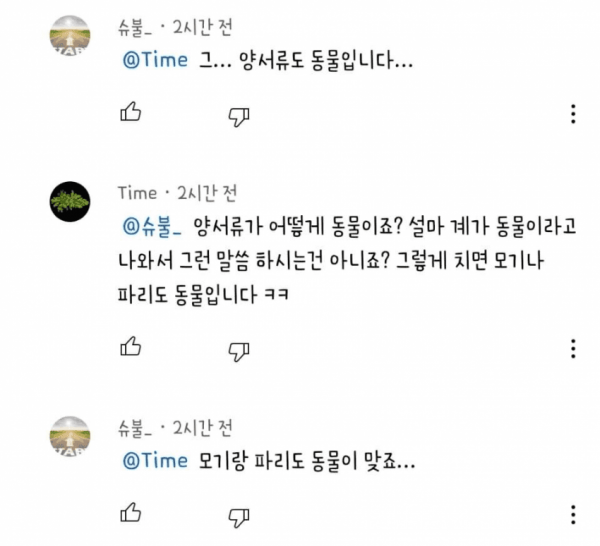Image resolution: width=600 pixels, height=546 pixels.
Task: Open '2시간 전' timestamp on the first comment
Action: pos(202,28)
